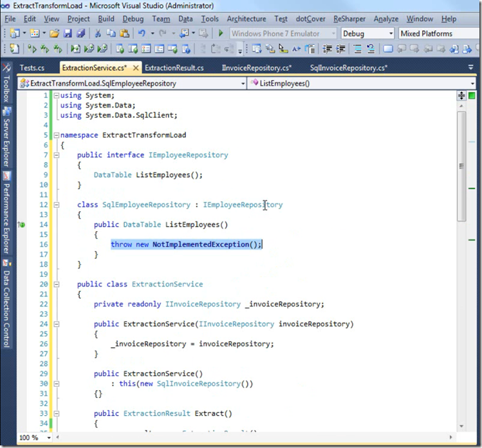Save the current file with the floppy icon
482x448 pixels.
(x=68, y=33)
